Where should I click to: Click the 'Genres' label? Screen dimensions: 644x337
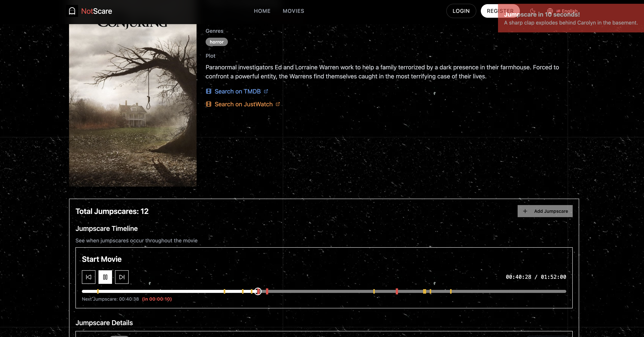214,31
